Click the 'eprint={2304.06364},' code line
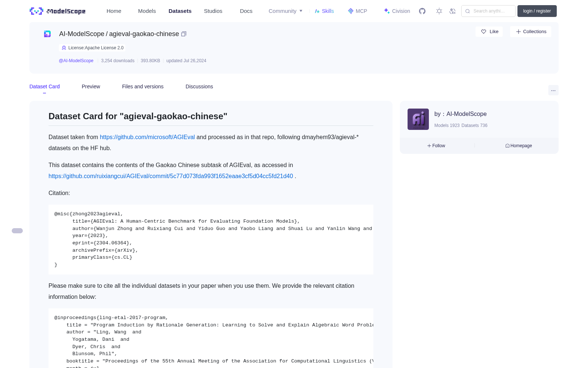Screen dimensions: 588x368 click(x=102, y=243)
